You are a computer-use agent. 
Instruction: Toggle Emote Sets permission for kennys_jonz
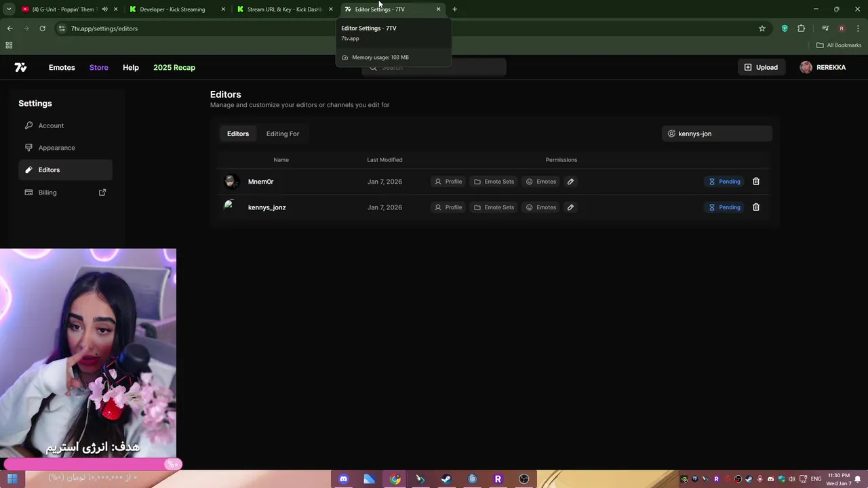tap(494, 207)
